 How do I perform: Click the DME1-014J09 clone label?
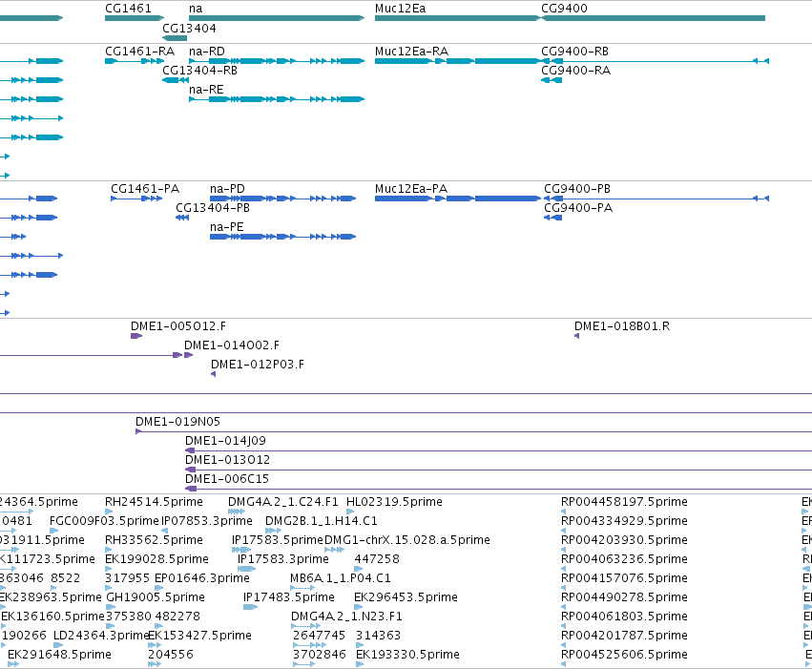coord(226,441)
